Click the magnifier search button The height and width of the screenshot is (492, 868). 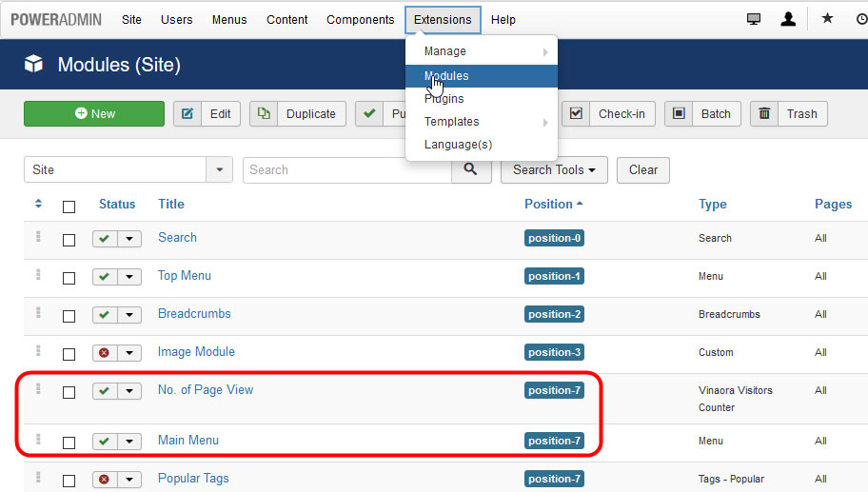tap(470, 169)
